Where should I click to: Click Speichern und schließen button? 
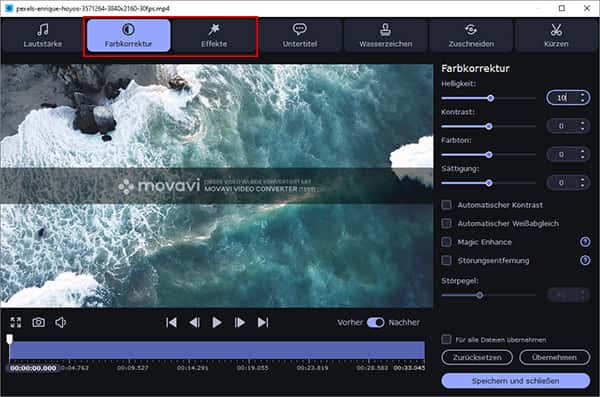[x=515, y=381]
